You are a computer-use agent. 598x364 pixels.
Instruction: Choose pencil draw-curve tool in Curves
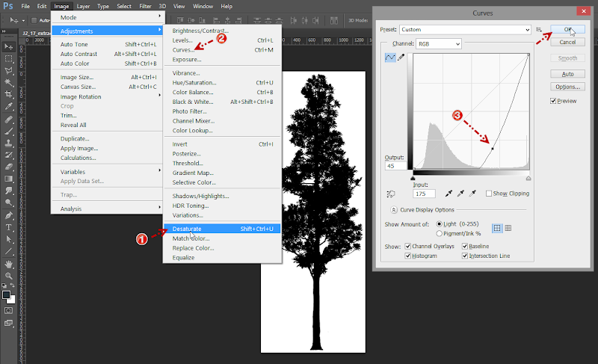pyautogui.click(x=401, y=58)
